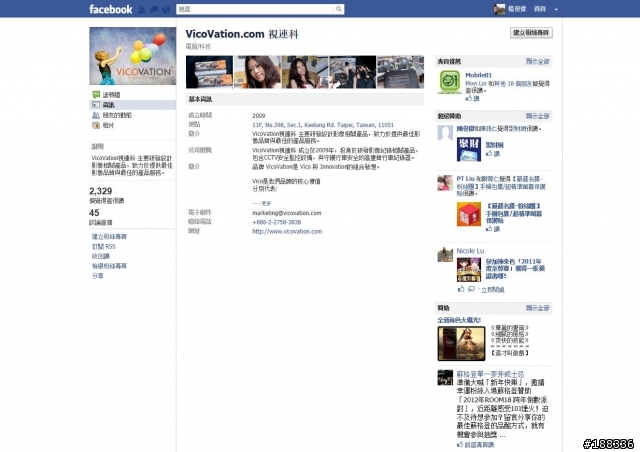Image resolution: width=640 pixels, height=452 pixels.
Task: Open whisky ad headline link
Action: point(490,374)
